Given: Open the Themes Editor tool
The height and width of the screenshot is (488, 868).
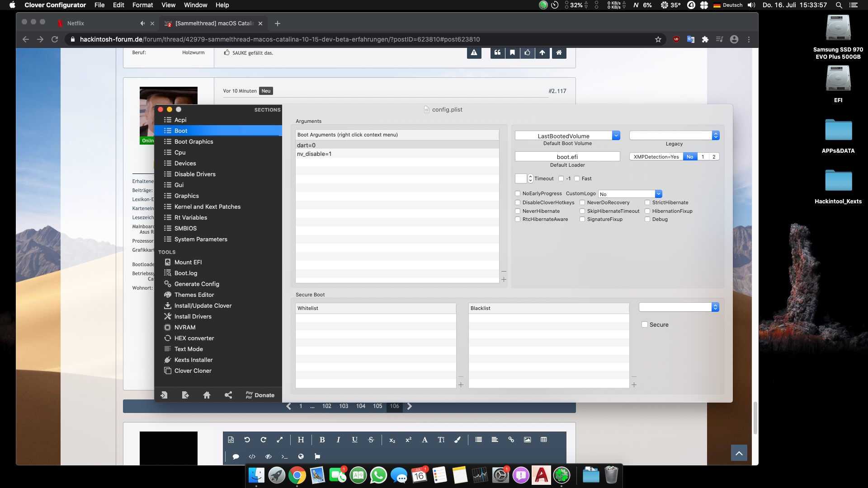Looking at the screenshot, I should pyautogui.click(x=194, y=295).
